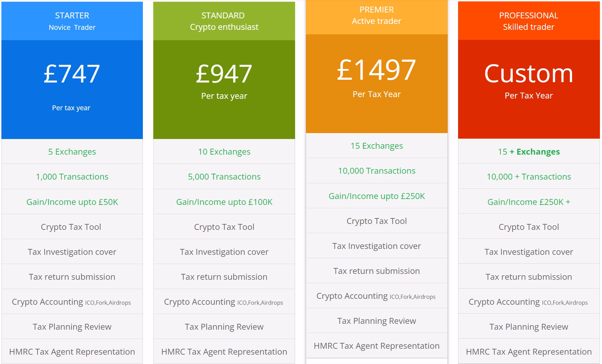Open the 1,000 Transactions detail
This screenshot has height=364, width=602.
[x=72, y=176]
